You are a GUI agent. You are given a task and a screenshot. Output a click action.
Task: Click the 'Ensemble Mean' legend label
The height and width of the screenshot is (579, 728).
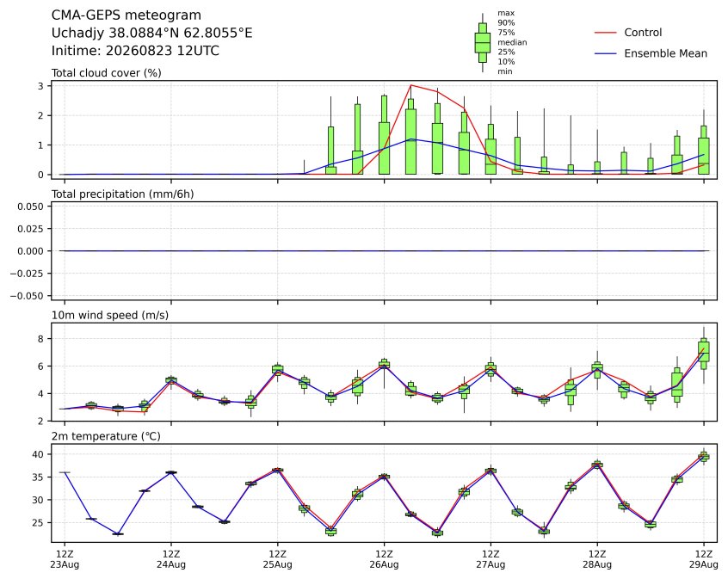[x=665, y=53]
